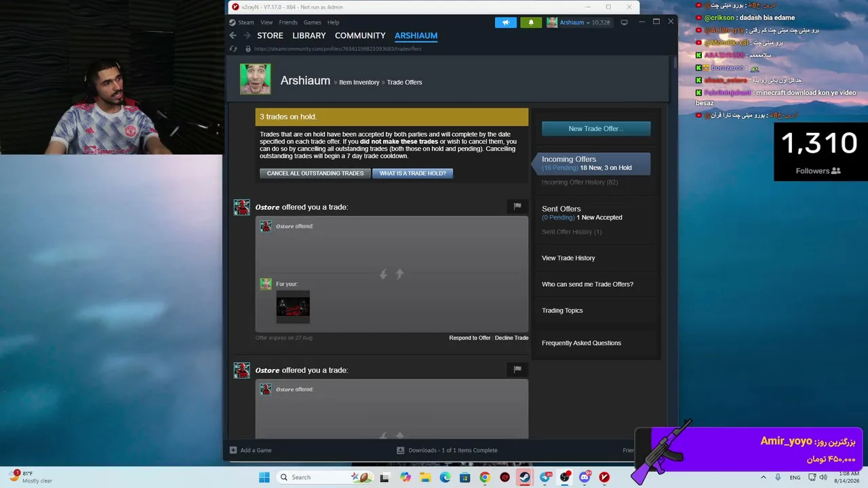The height and width of the screenshot is (488, 868).
Task: Click Arshiaum's large profile avatar
Action: (255, 79)
